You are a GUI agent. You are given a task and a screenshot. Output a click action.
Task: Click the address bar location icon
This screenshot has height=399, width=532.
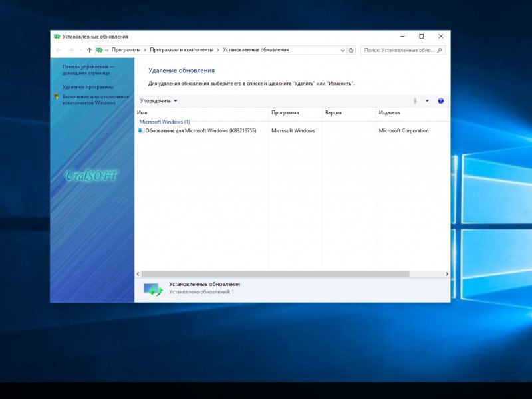pos(99,50)
